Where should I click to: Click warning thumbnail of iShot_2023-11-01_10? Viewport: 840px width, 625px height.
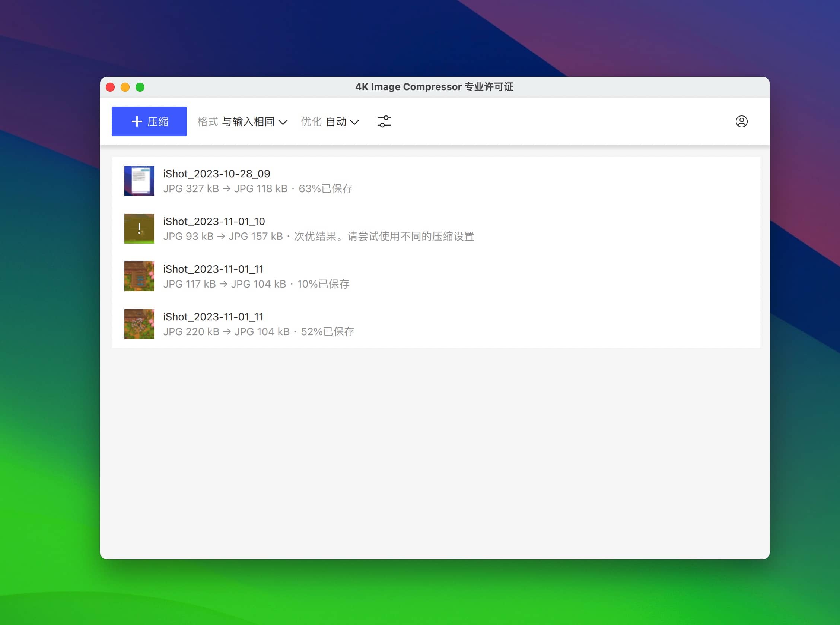pos(139,229)
